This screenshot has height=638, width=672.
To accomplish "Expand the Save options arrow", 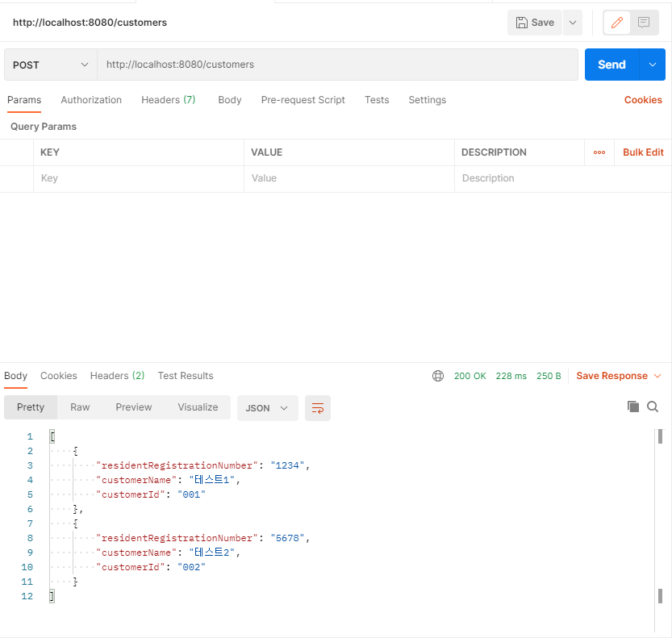I will (573, 23).
